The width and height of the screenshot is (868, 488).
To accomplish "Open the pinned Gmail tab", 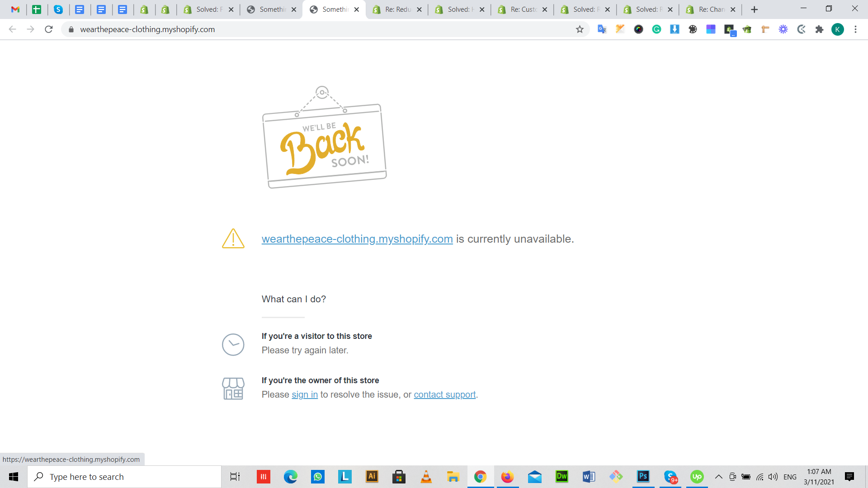I will (x=15, y=9).
